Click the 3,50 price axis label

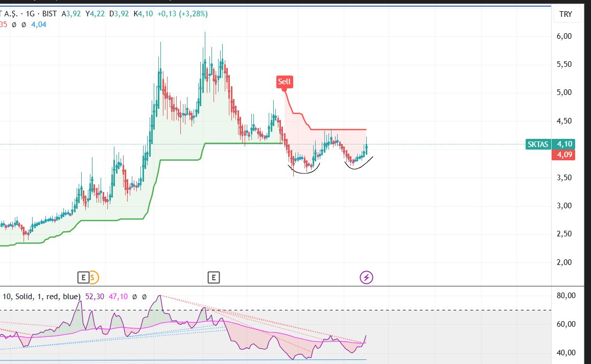click(x=564, y=178)
